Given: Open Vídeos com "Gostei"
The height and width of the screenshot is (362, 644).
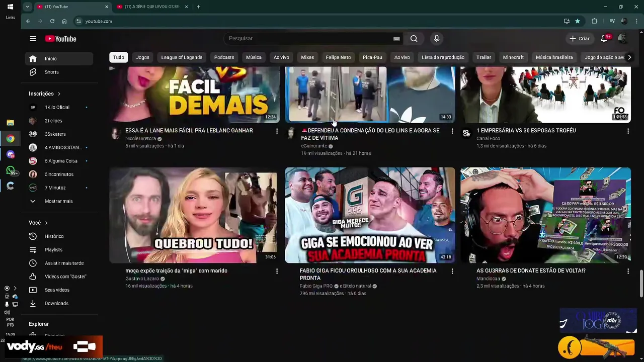Looking at the screenshot, I should (x=59, y=277).
